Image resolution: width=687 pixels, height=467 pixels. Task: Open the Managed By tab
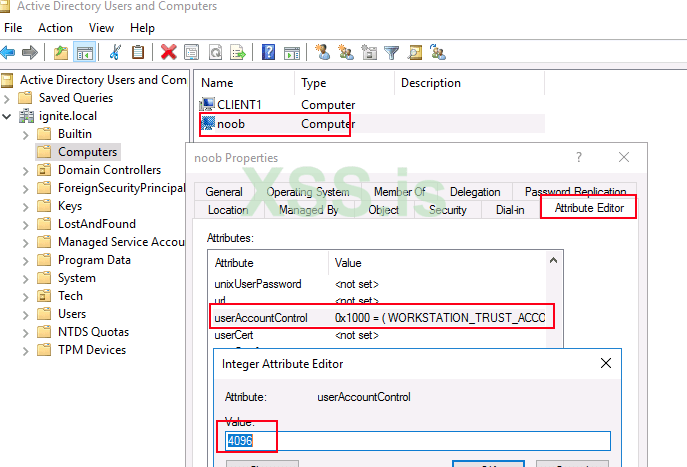[308, 210]
